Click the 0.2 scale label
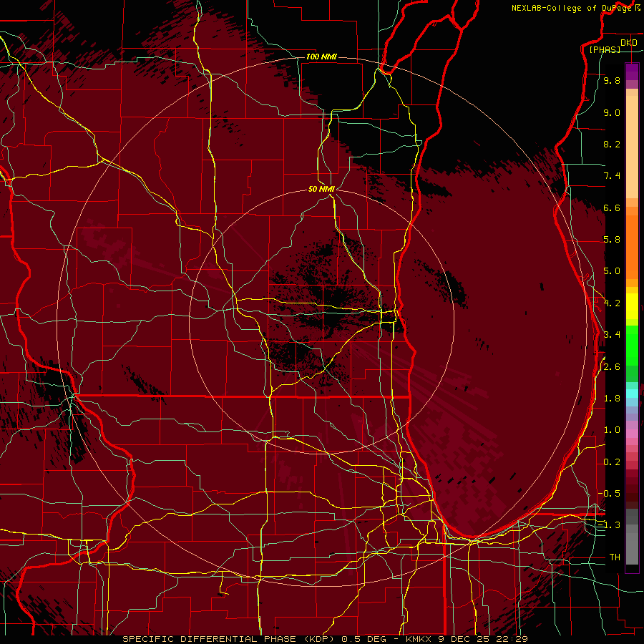The image size is (644, 644). pos(612,462)
